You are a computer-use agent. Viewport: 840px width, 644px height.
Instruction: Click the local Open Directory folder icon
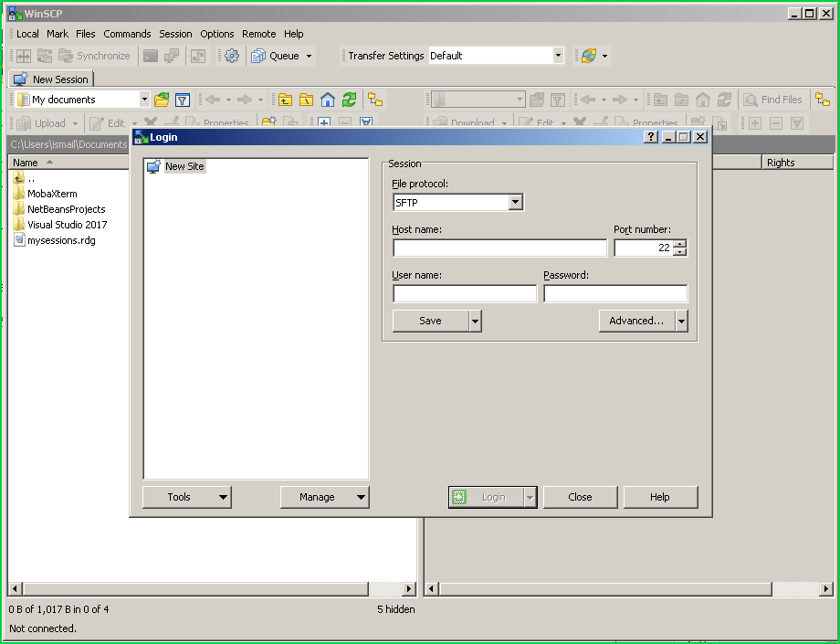162,100
